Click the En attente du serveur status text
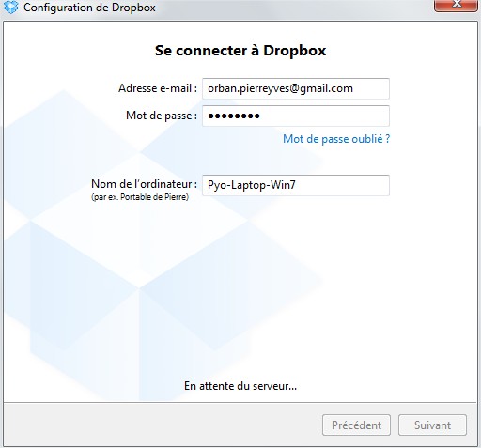481x448 pixels. pyautogui.click(x=240, y=386)
